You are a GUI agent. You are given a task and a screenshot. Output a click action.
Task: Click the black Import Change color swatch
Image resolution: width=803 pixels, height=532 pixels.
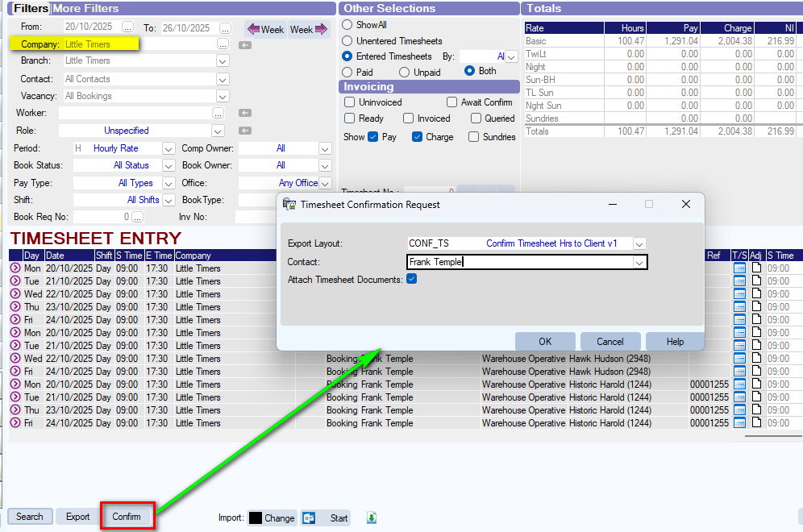tap(256, 517)
